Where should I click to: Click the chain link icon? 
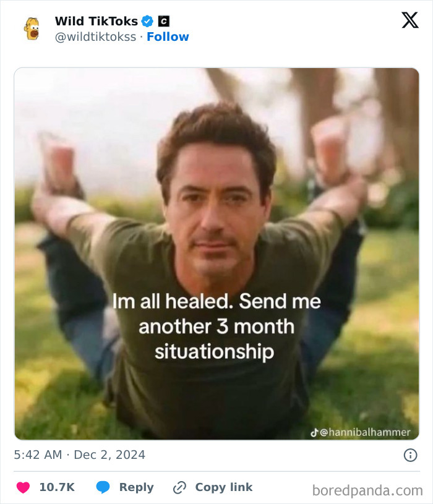coord(179,487)
